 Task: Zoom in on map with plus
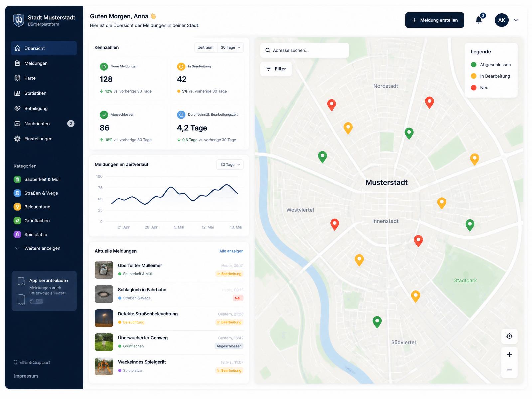pos(509,355)
